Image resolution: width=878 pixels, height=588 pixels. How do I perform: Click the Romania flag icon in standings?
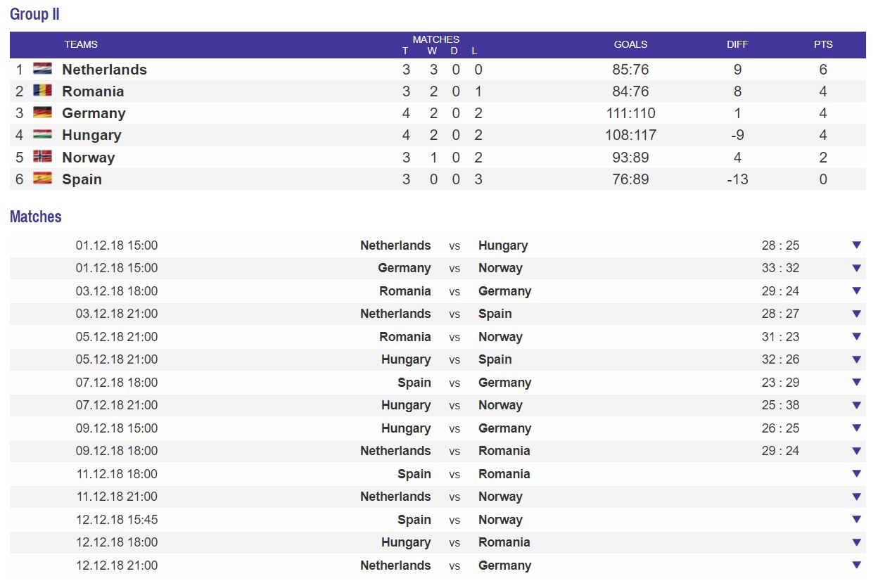click(x=42, y=91)
